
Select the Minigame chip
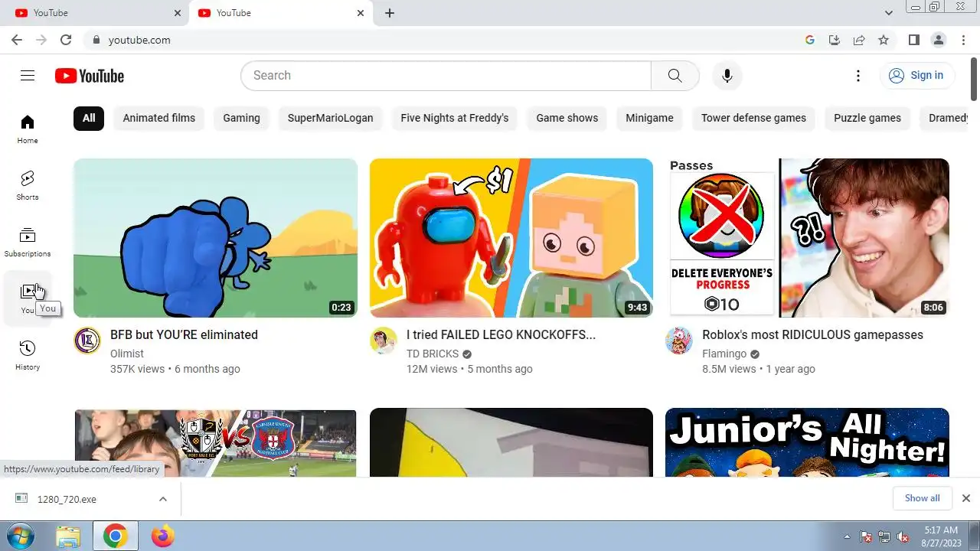(x=649, y=118)
